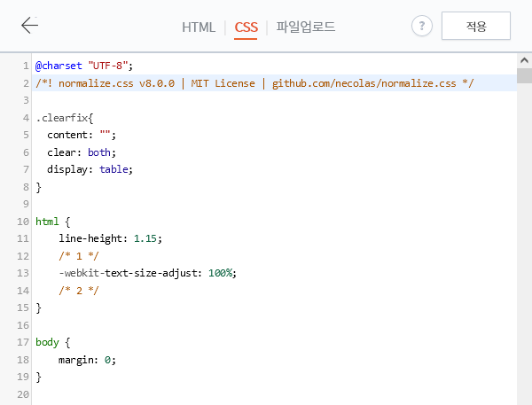Screen dimensions: 532x405
Task: Click the -webkit-text-size-adjust: 100%; line
Action: (x=147, y=273)
